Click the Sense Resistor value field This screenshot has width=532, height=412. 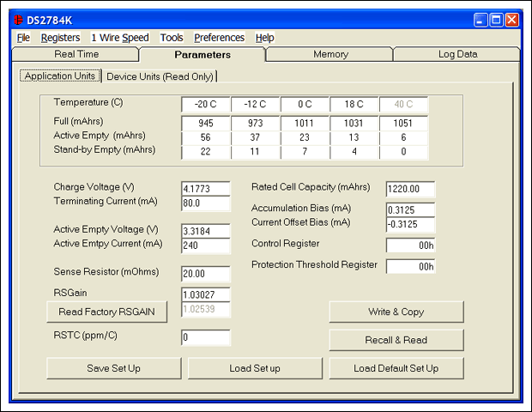[205, 274]
